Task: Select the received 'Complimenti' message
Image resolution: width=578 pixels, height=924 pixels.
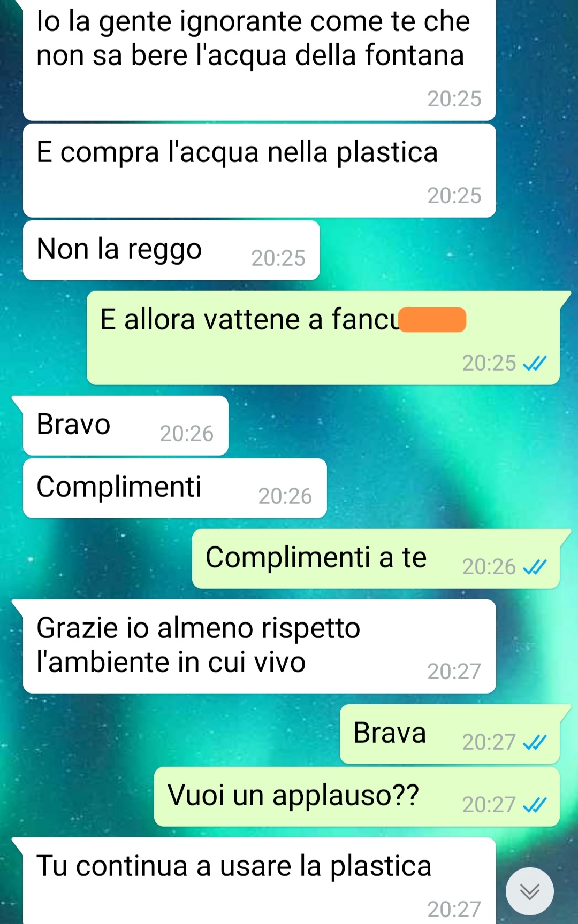Action: pyautogui.click(x=175, y=488)
